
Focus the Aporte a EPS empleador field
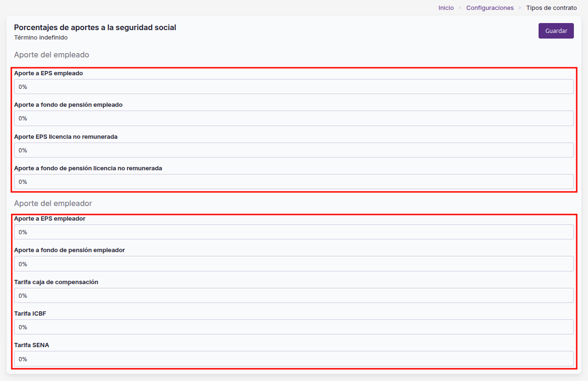point(294,232)
